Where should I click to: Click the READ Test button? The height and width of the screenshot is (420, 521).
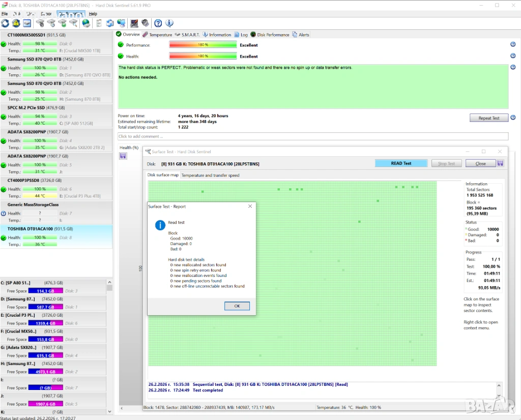(x=401, y=163)
